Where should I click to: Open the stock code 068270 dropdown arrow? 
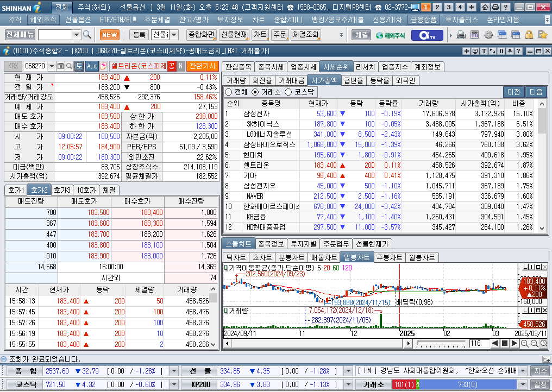(52, 66)
